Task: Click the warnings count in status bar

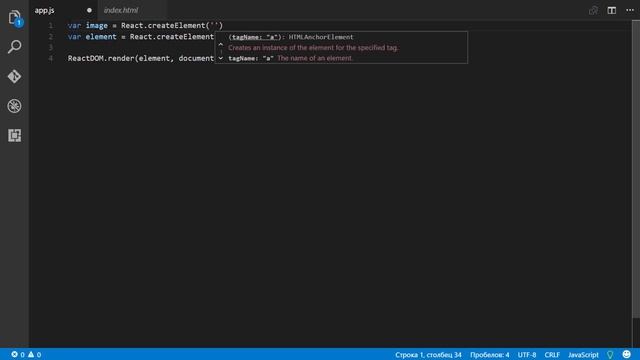Action: (x=35, y=354)
